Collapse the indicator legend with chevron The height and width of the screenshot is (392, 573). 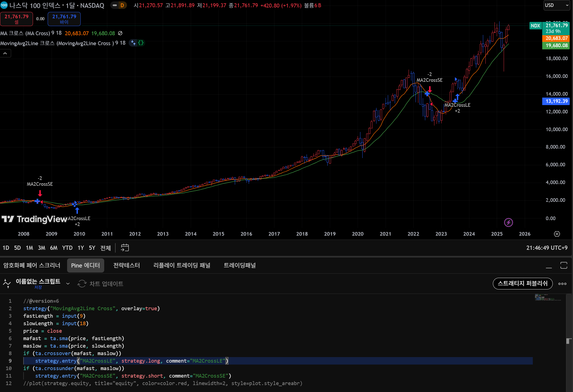tap(5, 53)
